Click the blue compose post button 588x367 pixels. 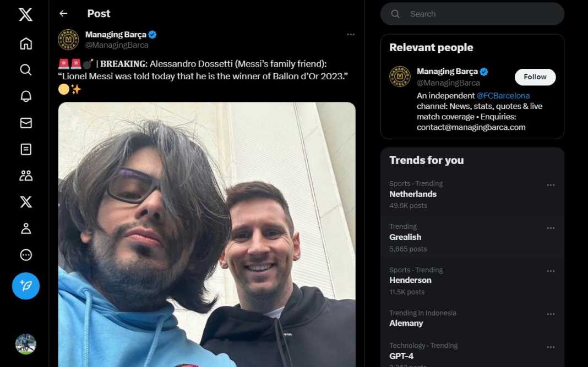[x=25, y=286]
